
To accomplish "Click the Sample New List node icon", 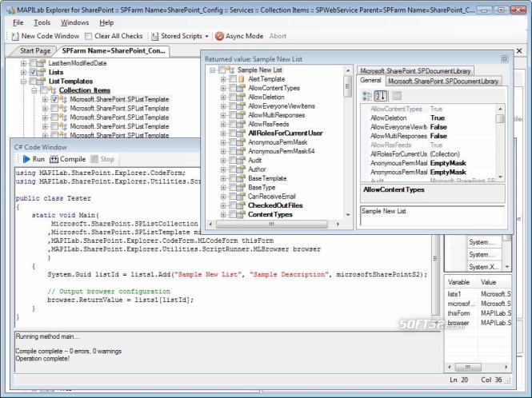I will pos(230,70).
